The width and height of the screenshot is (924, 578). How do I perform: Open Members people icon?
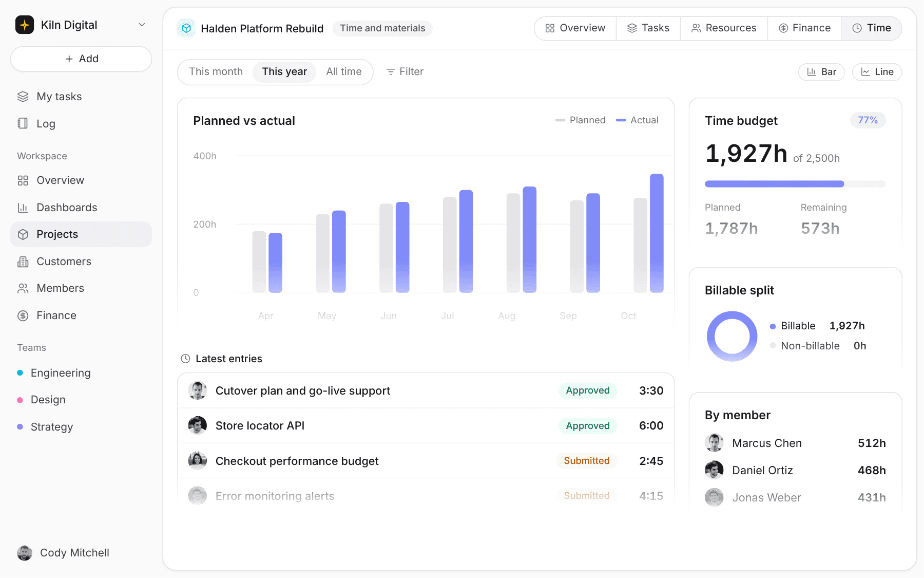point(23,288)
